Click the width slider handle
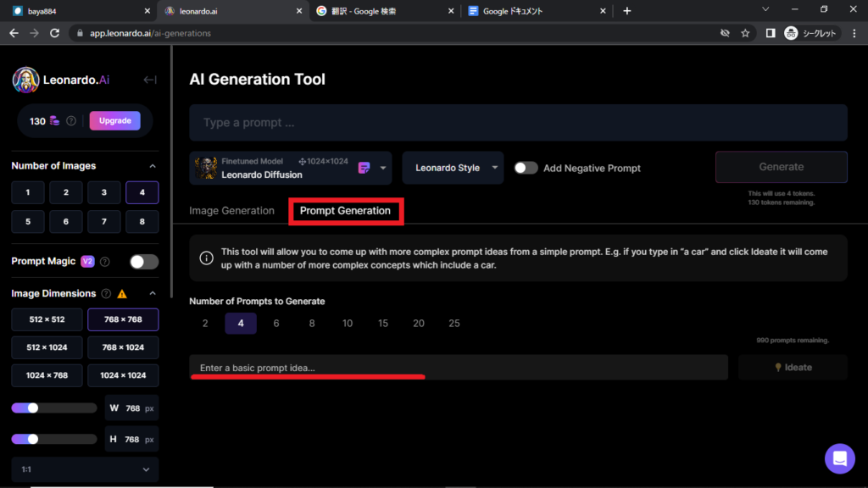Image resolution: width=868 pixels, height=488 pixels. pos(33,408)
